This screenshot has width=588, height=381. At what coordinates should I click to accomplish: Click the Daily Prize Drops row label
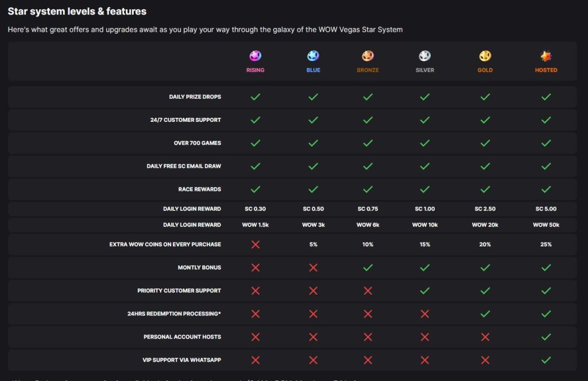tap(195, 97)
